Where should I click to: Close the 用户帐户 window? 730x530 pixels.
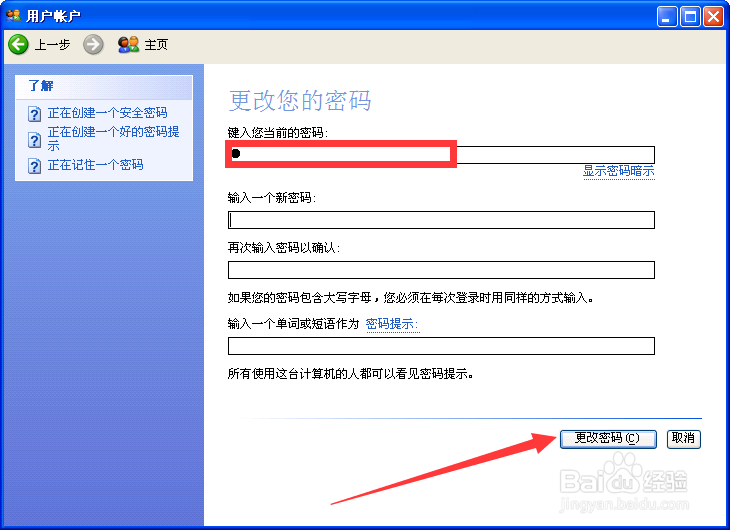pyautogui.click(x=713, y=17)
